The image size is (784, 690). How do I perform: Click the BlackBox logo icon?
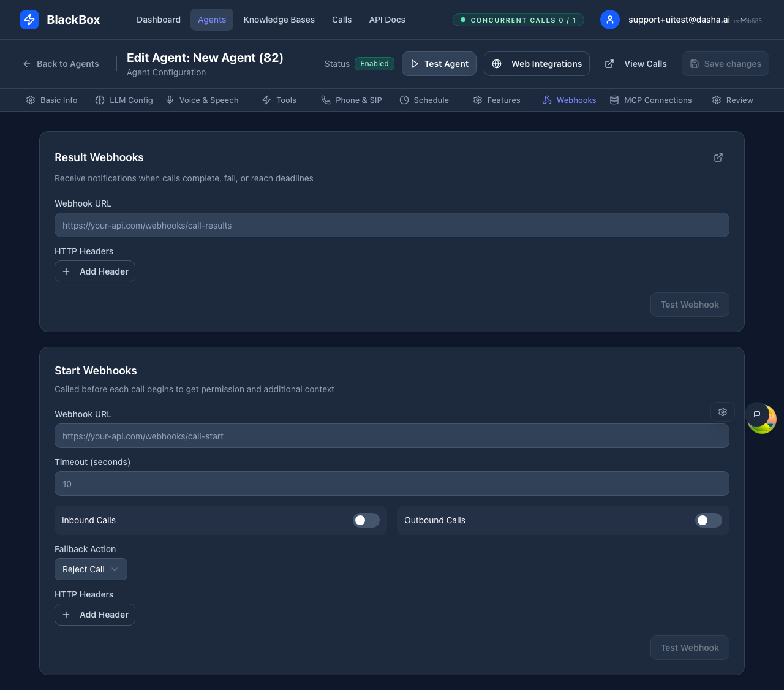(29, 20)
